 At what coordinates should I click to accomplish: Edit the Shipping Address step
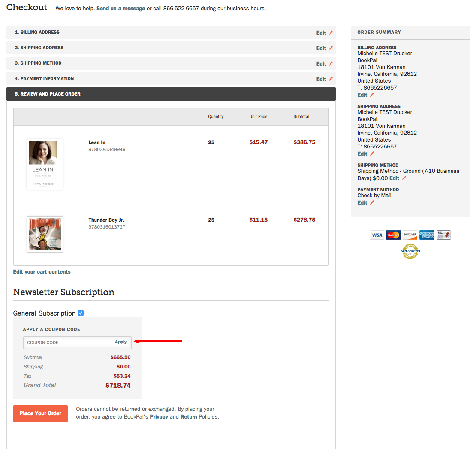point(321,48)
